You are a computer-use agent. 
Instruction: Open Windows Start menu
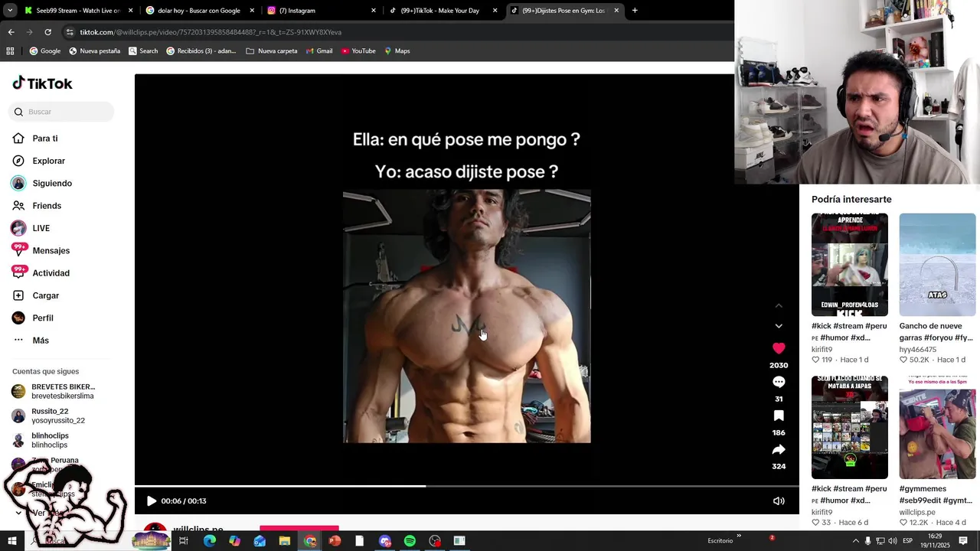click(x=11, y=541)
